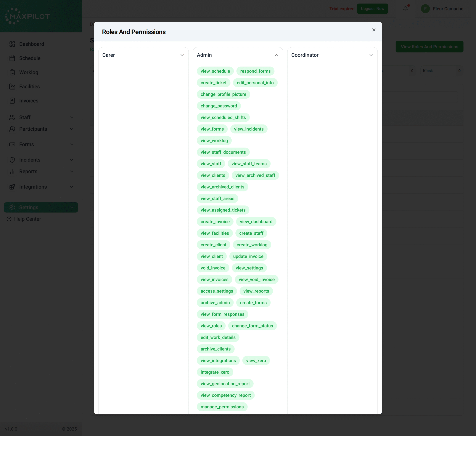Open the Forms sidebar menu
This screenshot has height=464, width=476.
coord(27,145)
